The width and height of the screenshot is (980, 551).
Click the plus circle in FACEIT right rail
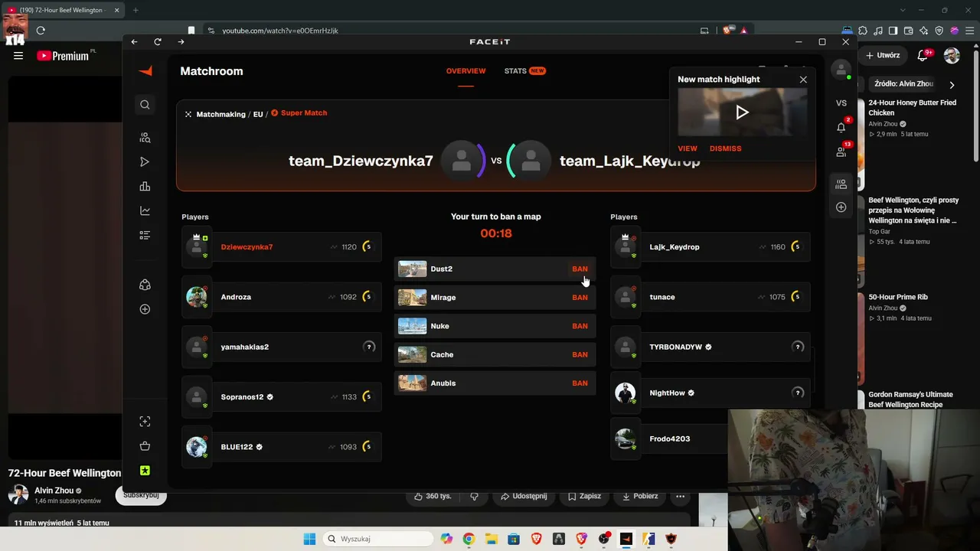[x=841, y=207]
